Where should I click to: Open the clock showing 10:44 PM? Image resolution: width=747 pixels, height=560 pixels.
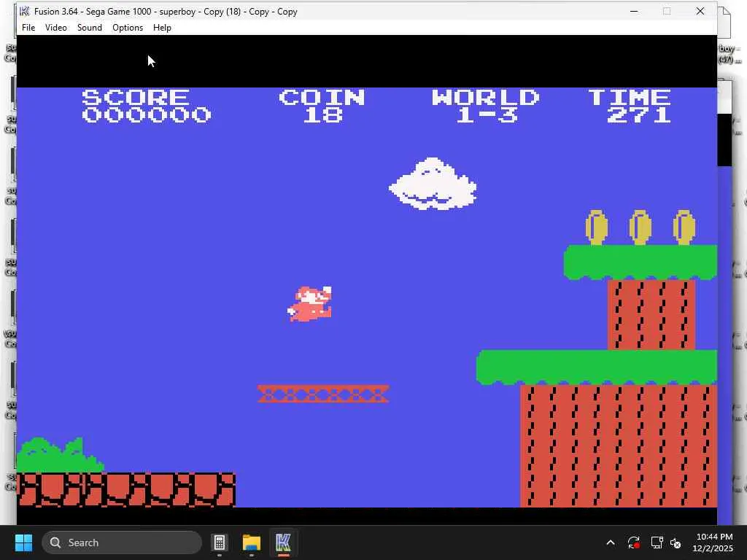click(713, 542)
